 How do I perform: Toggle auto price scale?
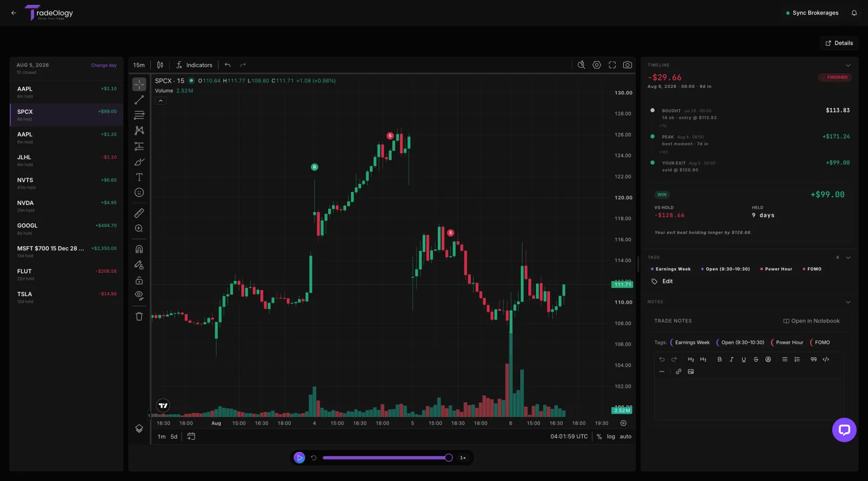[x=626, y=437]
